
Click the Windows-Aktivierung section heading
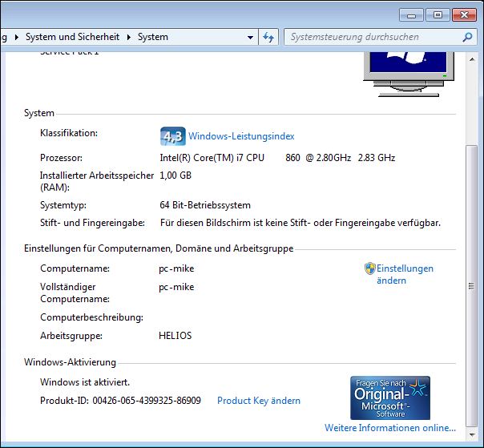pyautogui.click(x=70, y=362)
